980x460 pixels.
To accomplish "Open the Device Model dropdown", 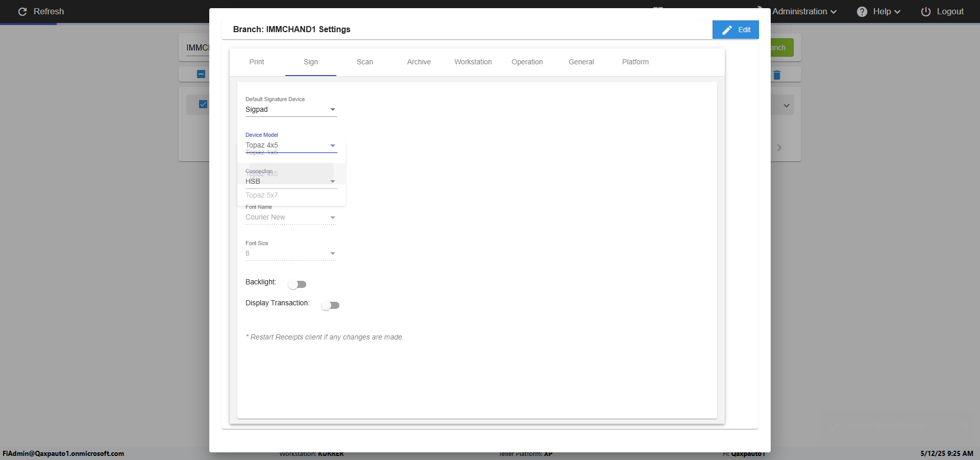I will click(291, 146).
